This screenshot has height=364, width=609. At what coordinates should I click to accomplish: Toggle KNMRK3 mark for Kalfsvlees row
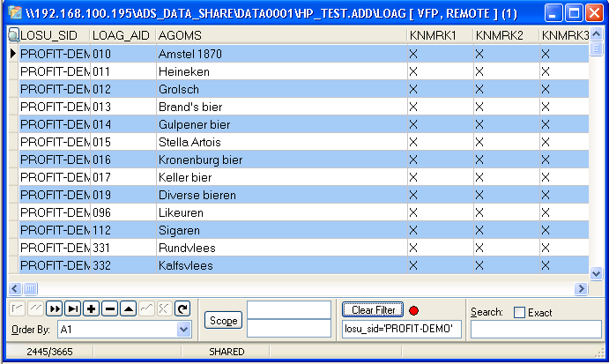(x=546, y=265)
